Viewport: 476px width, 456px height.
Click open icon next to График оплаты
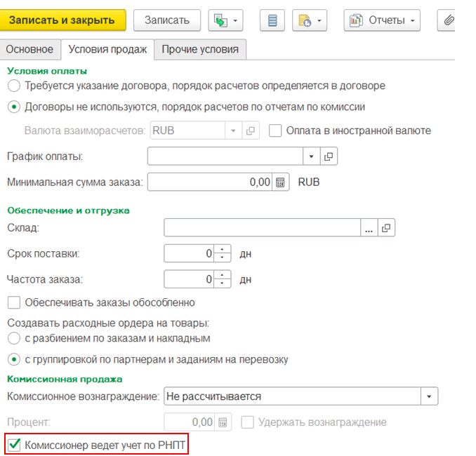[329, 156]
